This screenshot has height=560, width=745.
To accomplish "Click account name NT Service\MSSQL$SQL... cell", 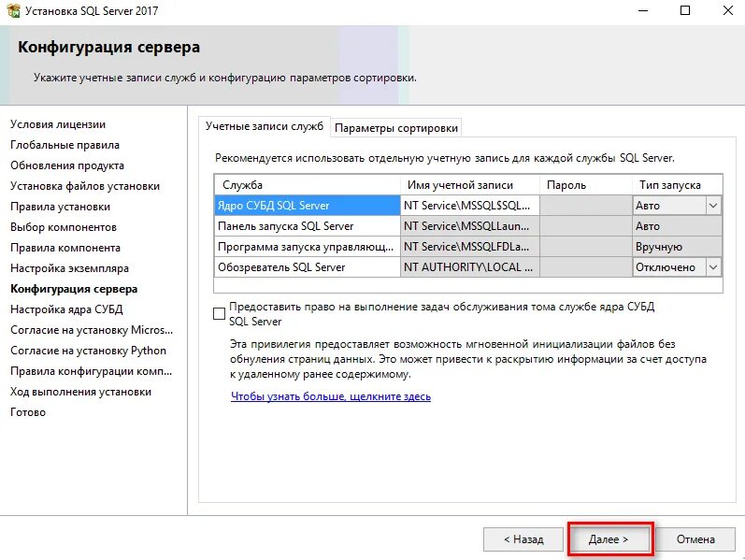I will click(x=470, y=206).
